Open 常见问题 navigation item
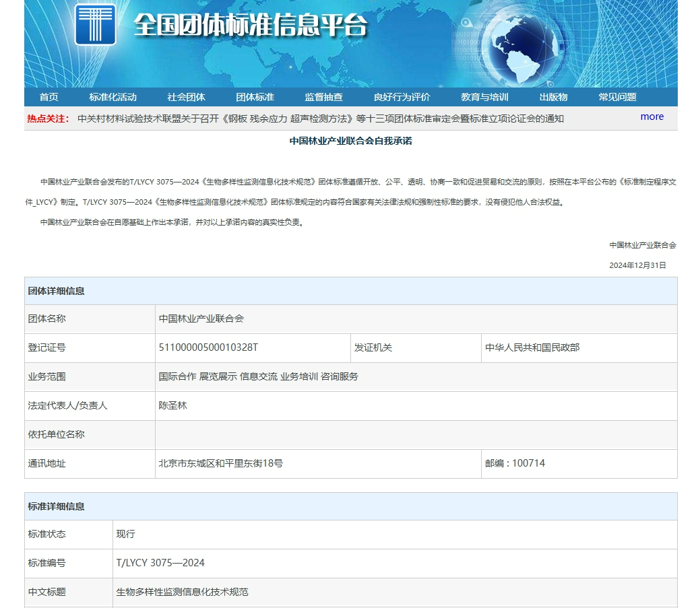The height and width of the screenshot is (608, 700). [617, 97]
